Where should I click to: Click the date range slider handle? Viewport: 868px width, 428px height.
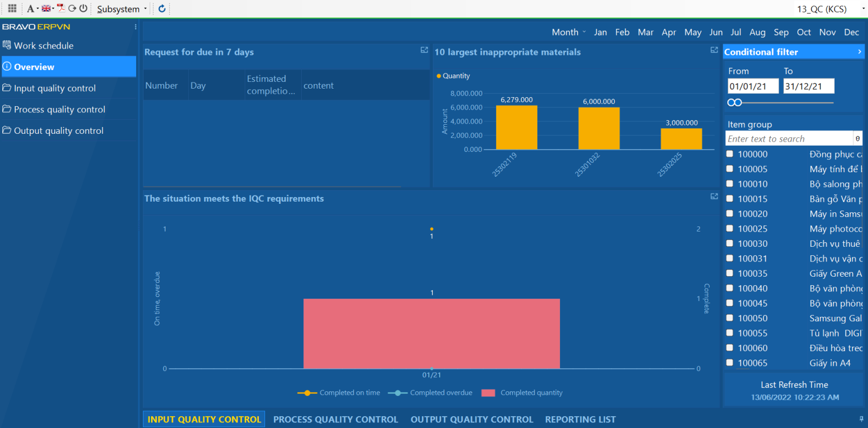[735, 103]
